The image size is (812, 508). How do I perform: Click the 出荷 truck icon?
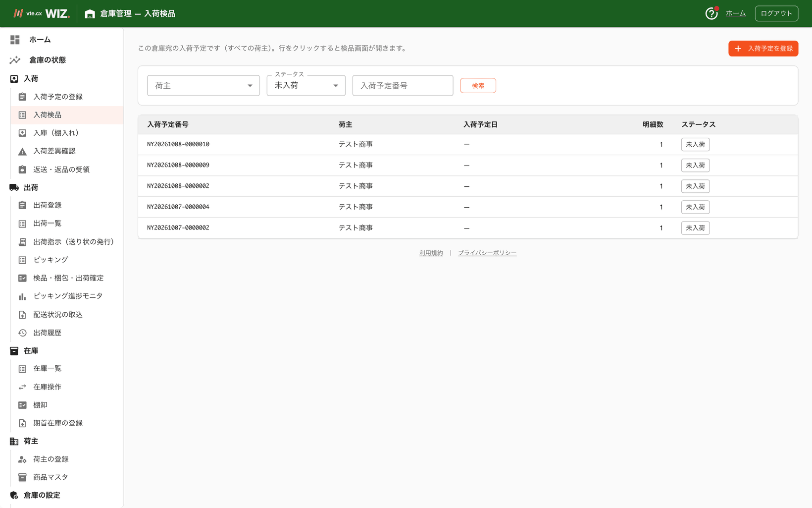point(14,187)
